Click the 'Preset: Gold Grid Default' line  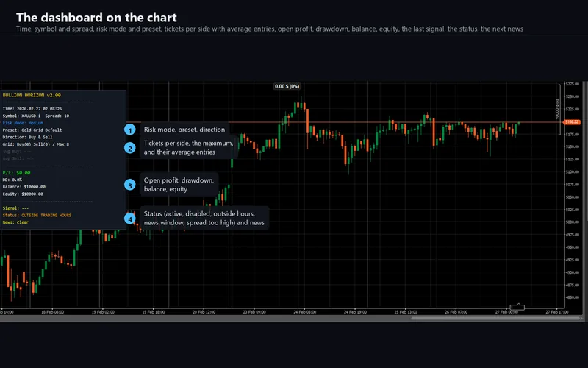pos(32,130)
